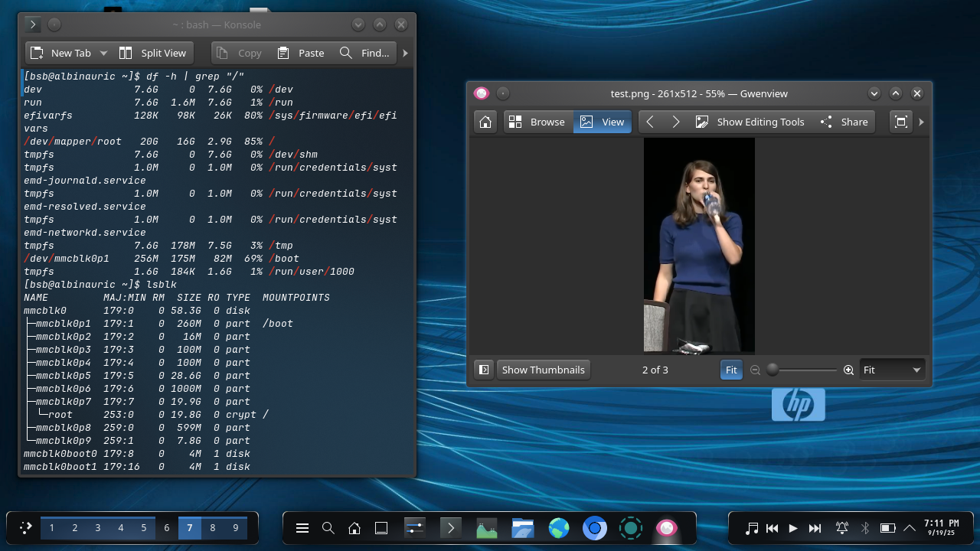This screenshot has height=551, width=980.
Task: Click the zoom in magnifier icon
Action: [848, 370]
